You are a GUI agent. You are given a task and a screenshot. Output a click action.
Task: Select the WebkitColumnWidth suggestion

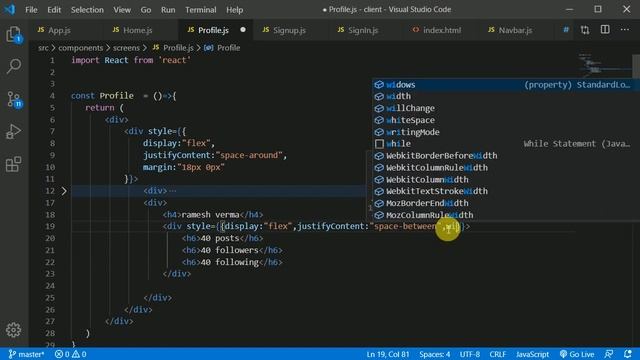506,179
